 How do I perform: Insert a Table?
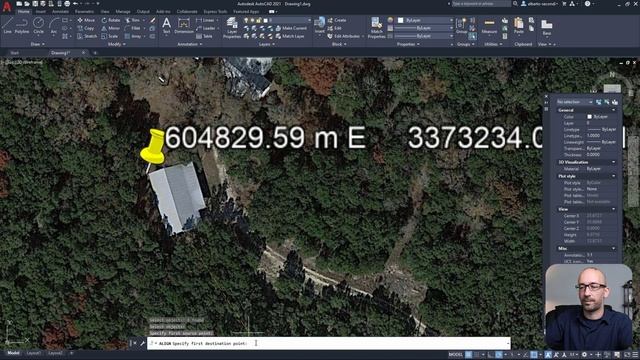point(204,36)
